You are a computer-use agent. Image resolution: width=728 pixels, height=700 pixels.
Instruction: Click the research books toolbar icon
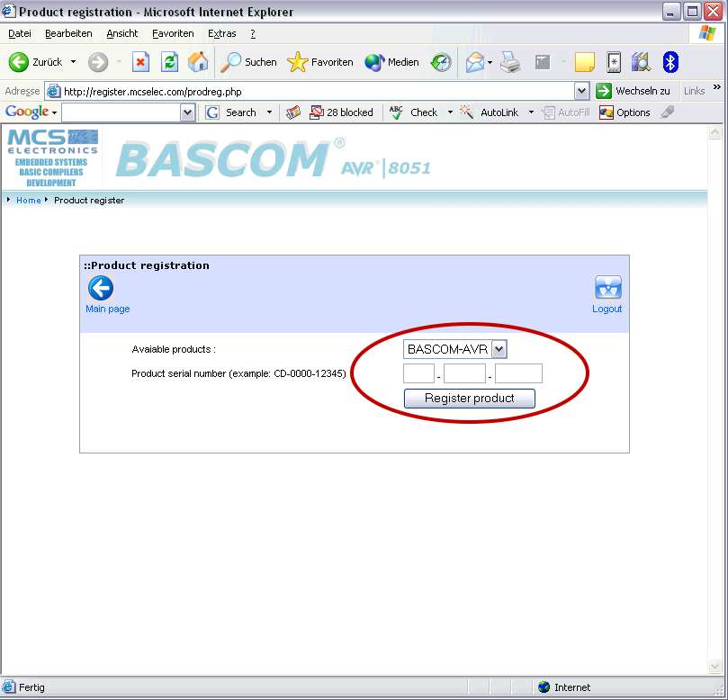(642, 62)
